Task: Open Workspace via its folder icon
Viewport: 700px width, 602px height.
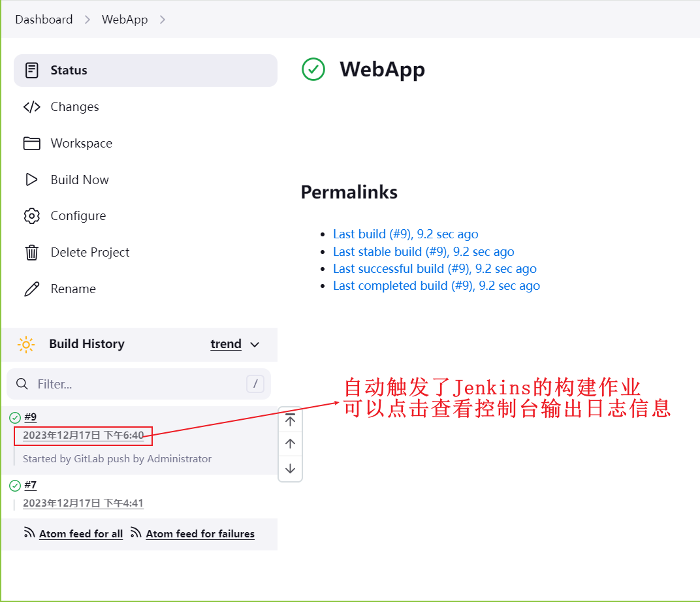Action: 31,143
